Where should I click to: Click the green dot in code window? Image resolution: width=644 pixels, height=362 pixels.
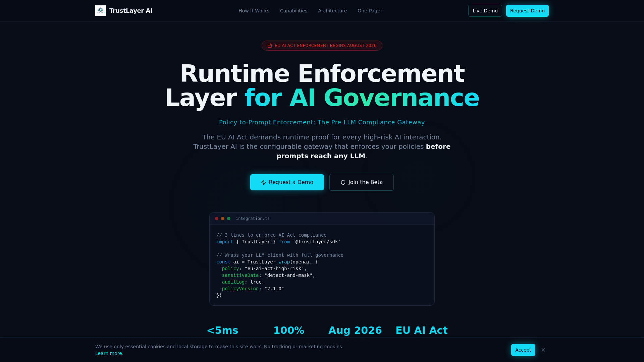(x=229, y=219)
